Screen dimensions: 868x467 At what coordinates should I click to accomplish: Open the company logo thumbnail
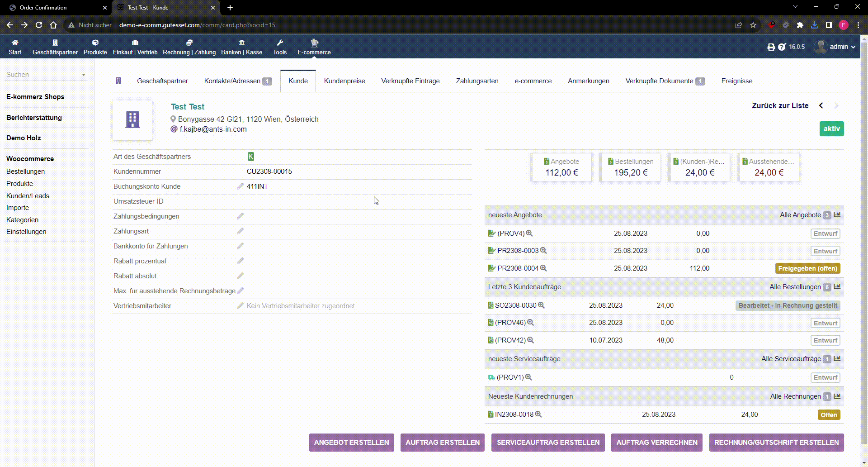[132, 120]
